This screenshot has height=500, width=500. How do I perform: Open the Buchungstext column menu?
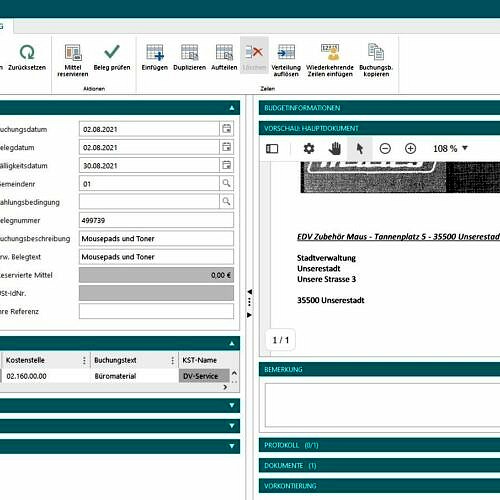(172, 360)
